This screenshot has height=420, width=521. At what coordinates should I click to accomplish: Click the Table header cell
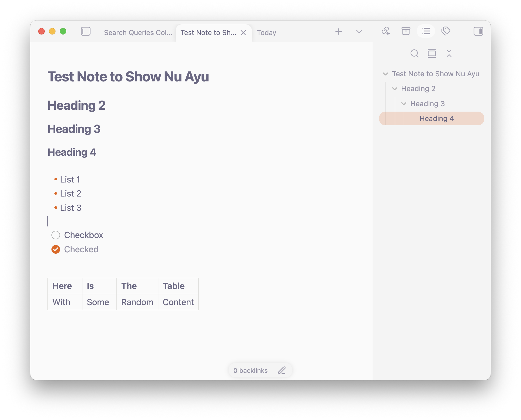tap(178, 286)
